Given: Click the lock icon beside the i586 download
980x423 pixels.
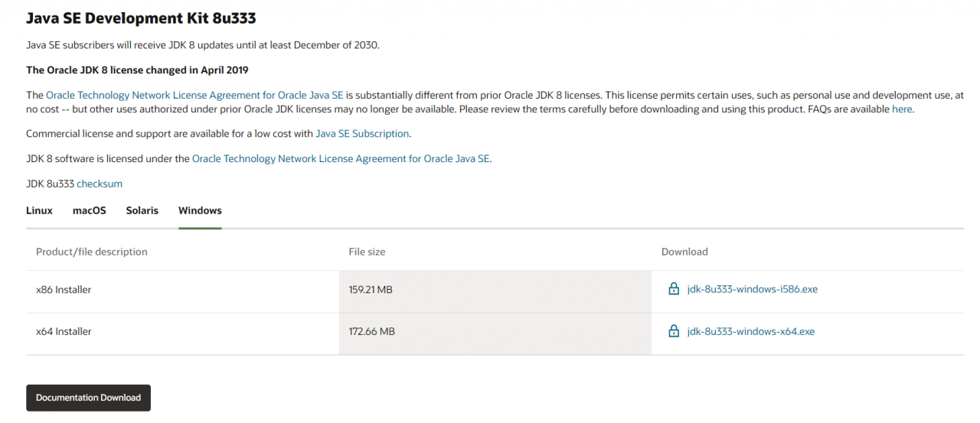Looking at the screenshot, I should [674, 289].
